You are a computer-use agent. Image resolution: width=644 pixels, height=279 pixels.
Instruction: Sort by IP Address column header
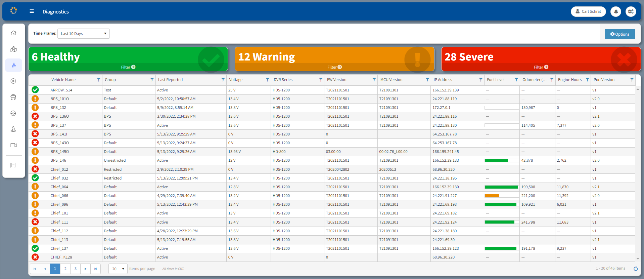(443, 80)
